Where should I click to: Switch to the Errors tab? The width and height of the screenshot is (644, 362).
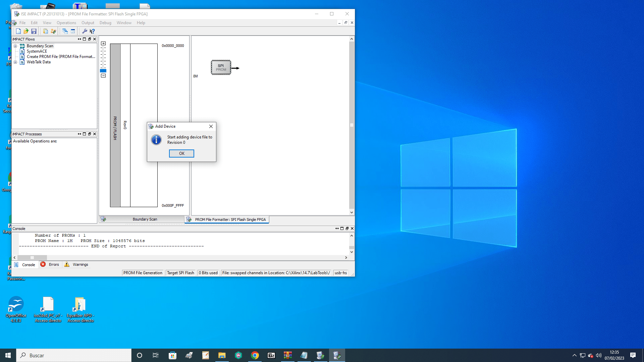click(x=50, y=264)
